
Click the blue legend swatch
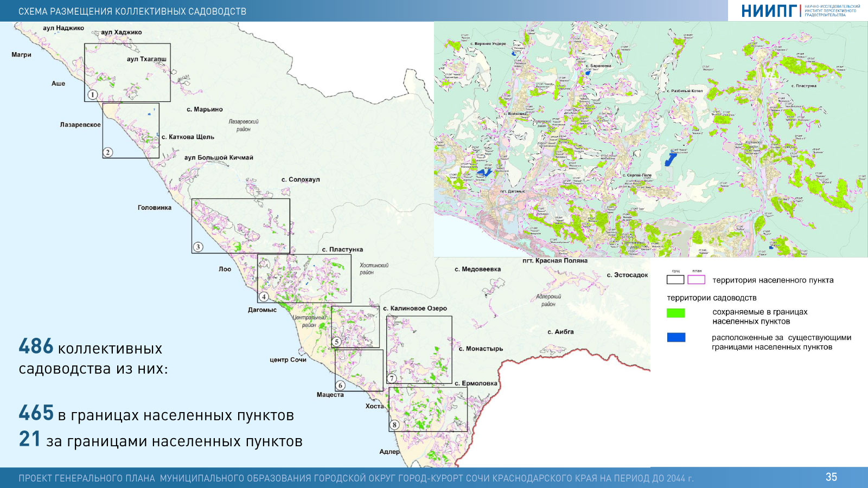point(676,337)
